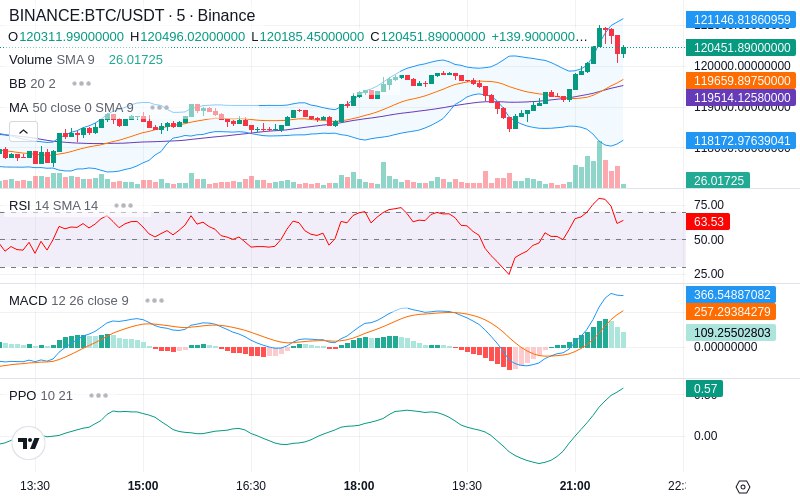Screen dimensions: 800x500
Task: Click the purple MA price label 119514.12580000
Action: coord(742,97)
